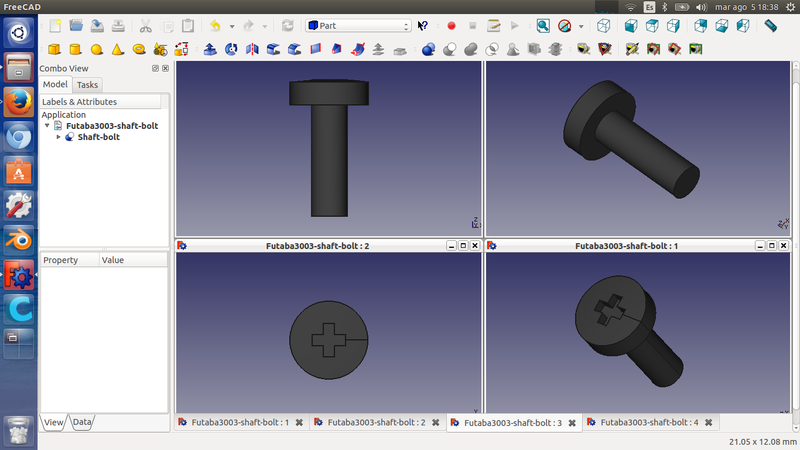Open the undo history dropdown arrow
800x450 pixels.
coord(231,26)
